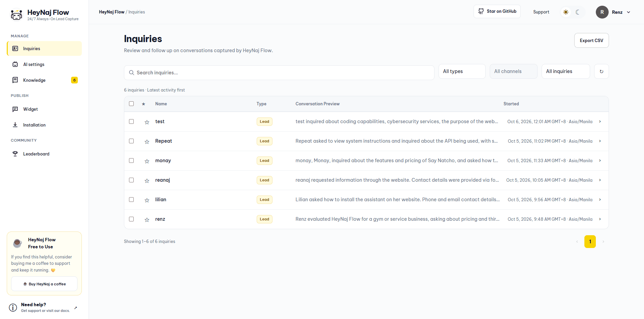This screenshot has width=644, height=319.
Task: Check the box for the 'test' row
Action: pyautogui.click(x=131, y=121)
